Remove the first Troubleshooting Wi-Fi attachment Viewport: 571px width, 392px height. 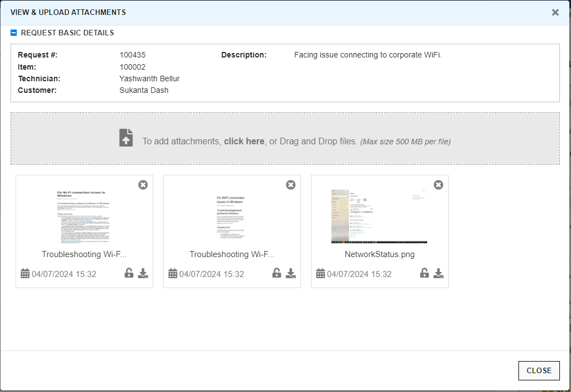pos(143,185)
